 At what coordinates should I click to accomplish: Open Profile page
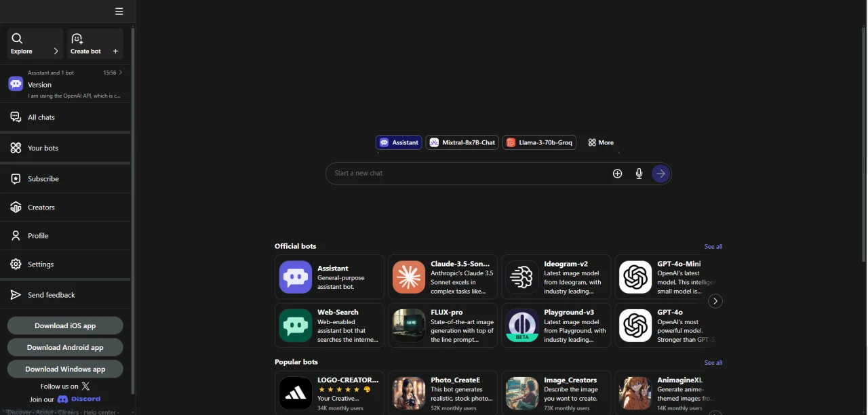pos(65,236)
